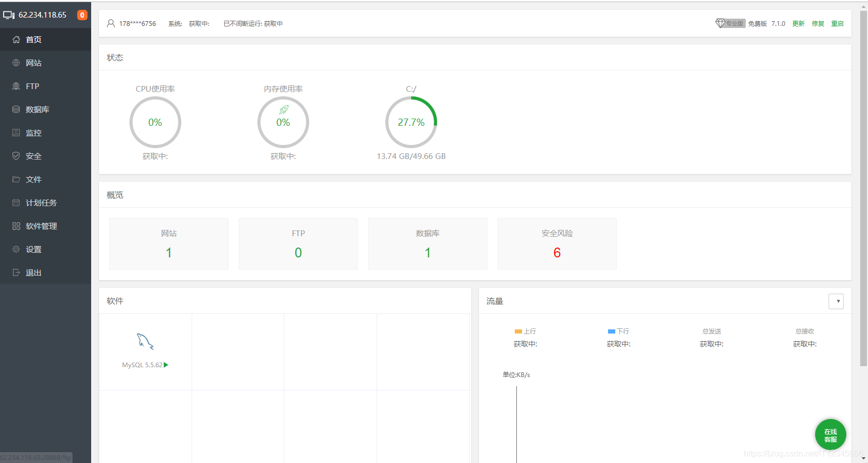Click the orange notification badge showing 0

[x=82, y=15]
